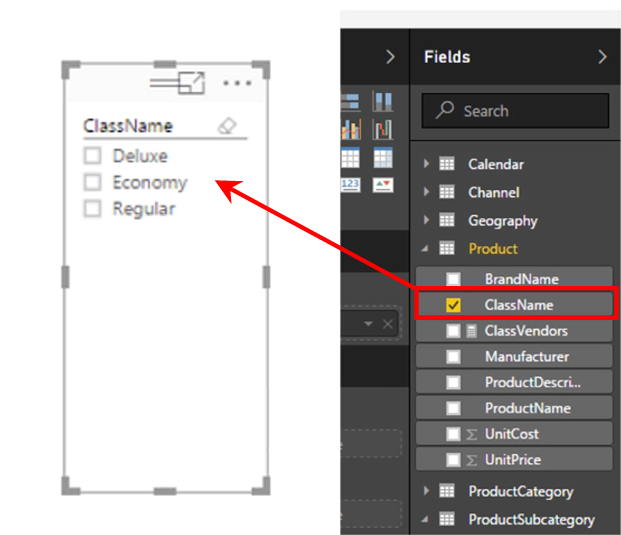Select the stacked column chart visualization icon
This screenshot has height=535, width=621.
(x=383, y=101)
